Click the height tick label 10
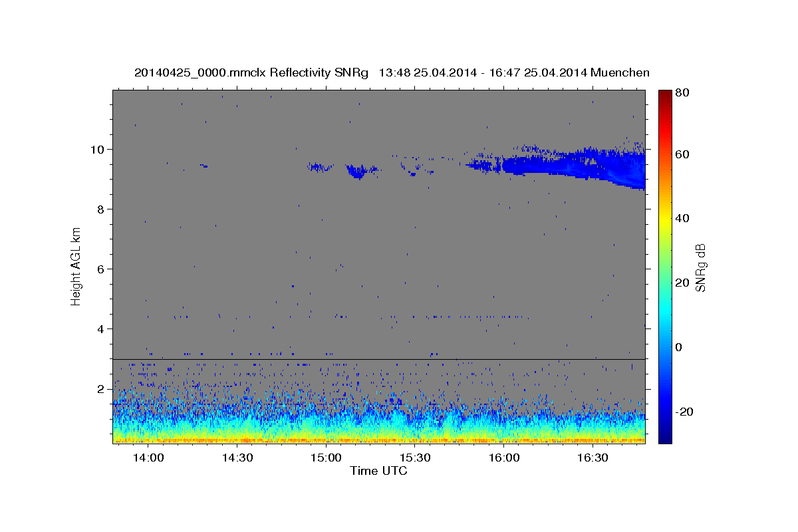Image resolution: width=798 pixels, height=532 pixels. coord(98,149)
